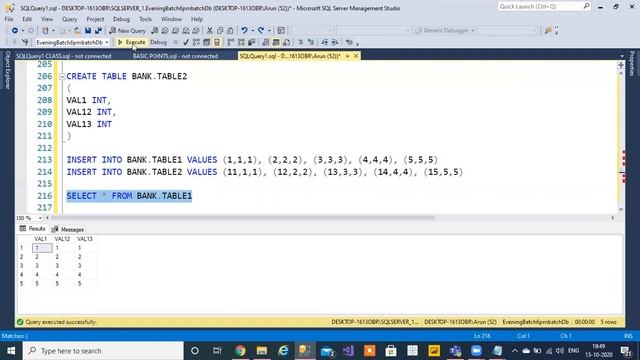This screenshot has width=640, height=360.
Task: Click the VAL13 column header
Action: click(x=85, y=239)
